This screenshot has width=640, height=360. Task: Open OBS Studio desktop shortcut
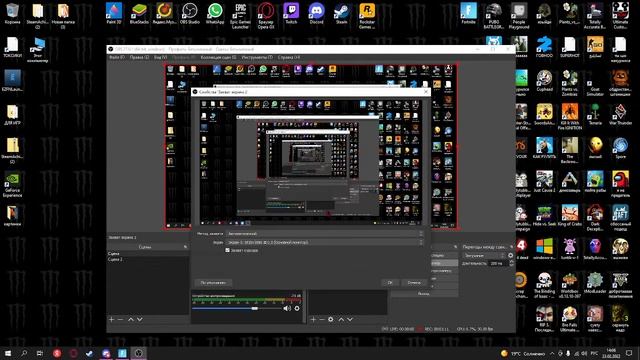(189, 14)
